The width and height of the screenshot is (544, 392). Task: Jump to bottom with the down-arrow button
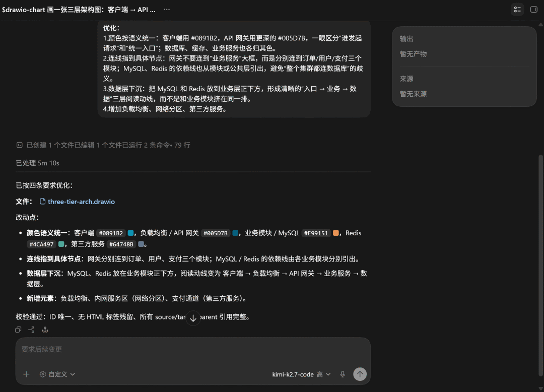point(193,318)
